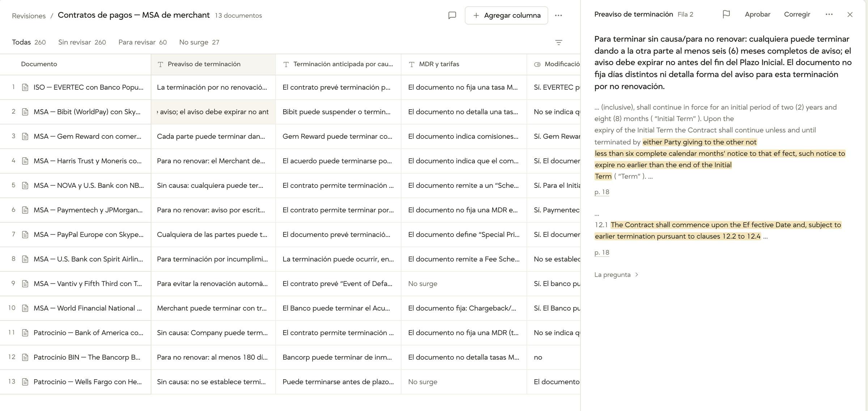Image resolution: width=868 pixels, height=411 pixels.
Task: Click document icon for MSA — Bibit row
Action: 25,112
